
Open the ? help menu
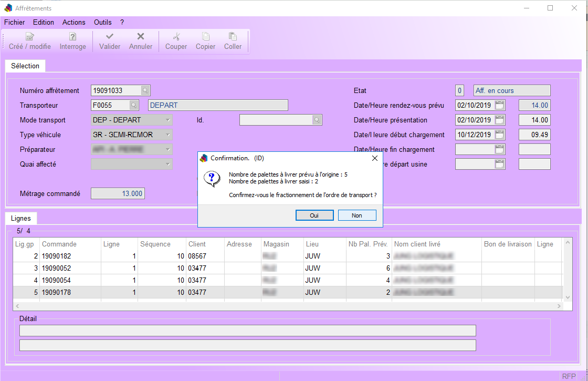point(122,22)
